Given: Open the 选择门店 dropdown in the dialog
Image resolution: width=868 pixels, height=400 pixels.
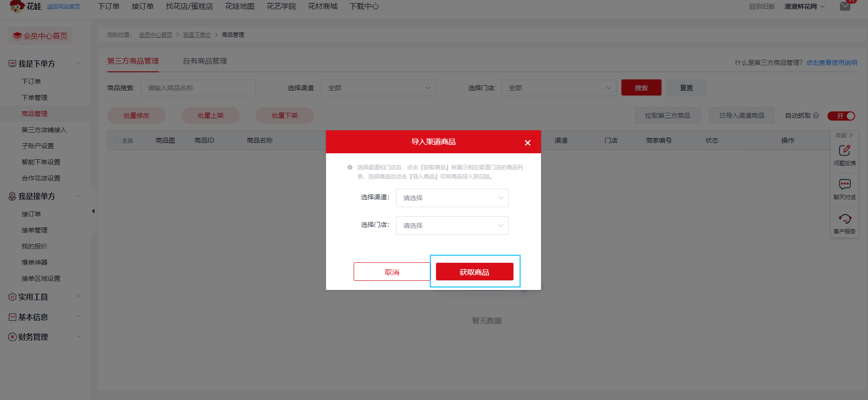Looking at the screenshot, I should click(452, 226).
